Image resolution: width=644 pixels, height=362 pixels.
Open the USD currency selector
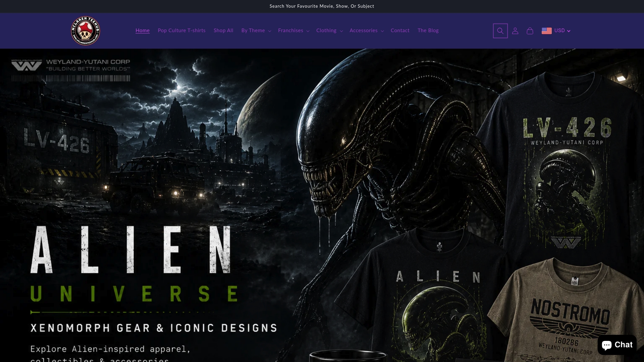[x=556, y=31]
